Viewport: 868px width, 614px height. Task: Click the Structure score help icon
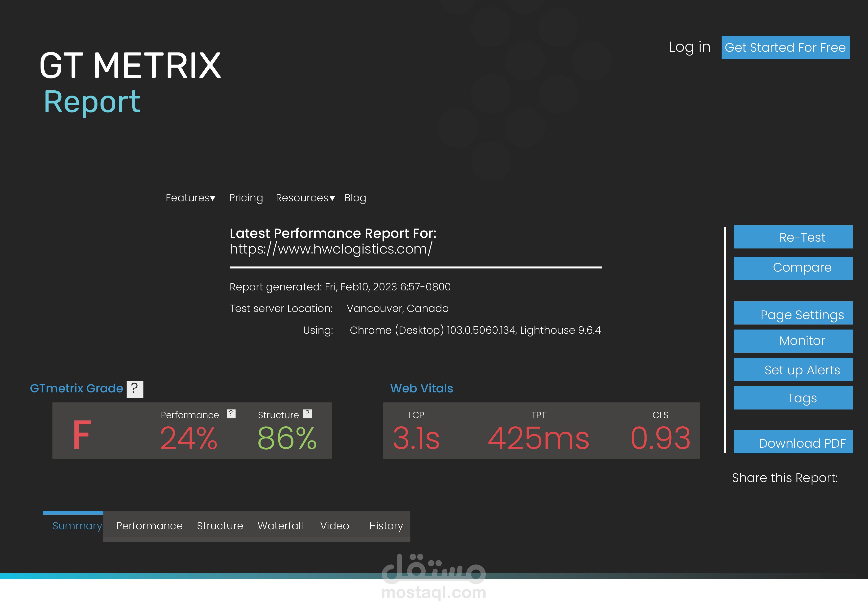click(308, 413)
